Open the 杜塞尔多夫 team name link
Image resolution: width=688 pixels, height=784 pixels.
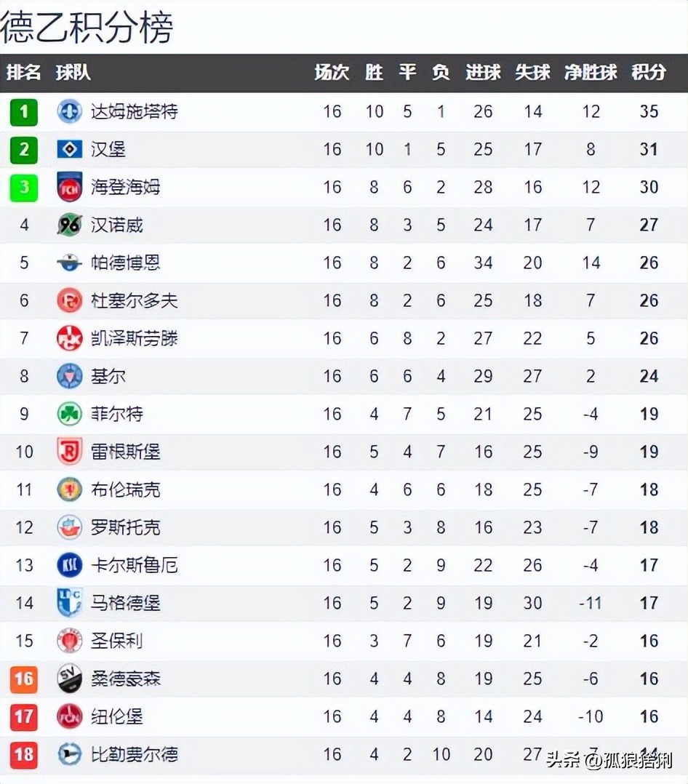pyautogui.click(x=135, y=300)
